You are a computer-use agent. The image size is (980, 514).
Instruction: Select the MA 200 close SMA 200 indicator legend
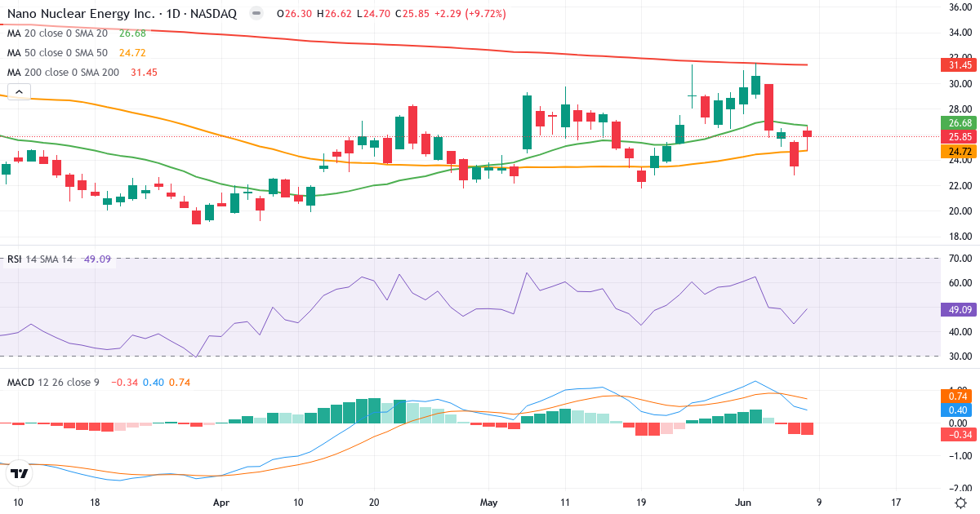click(82, 73)
